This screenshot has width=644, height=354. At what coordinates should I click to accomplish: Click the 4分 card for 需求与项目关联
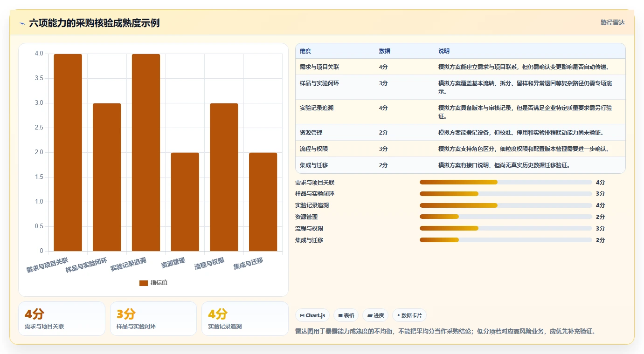62,319
